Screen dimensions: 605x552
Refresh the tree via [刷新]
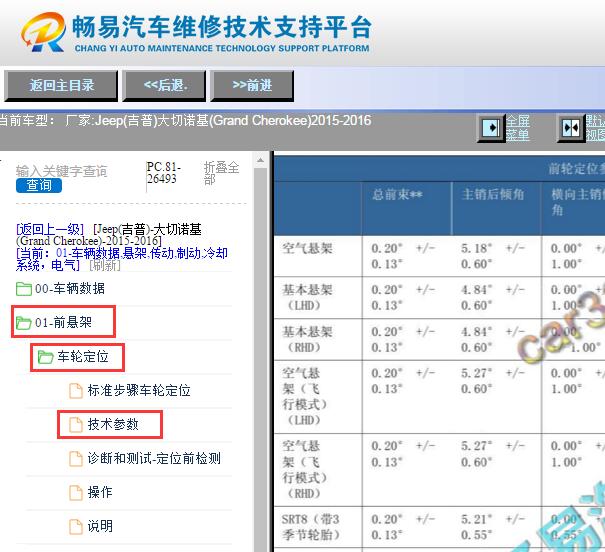tap(105, 265)
